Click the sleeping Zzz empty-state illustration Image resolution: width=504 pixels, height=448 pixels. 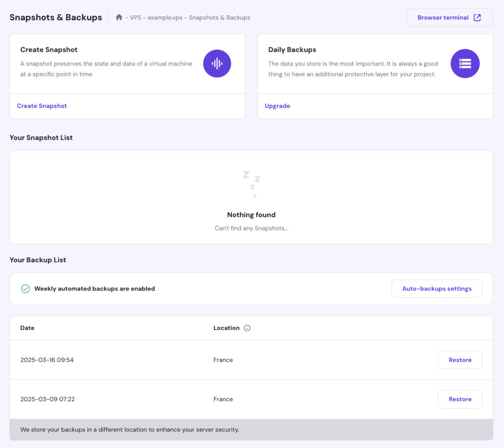click(x=252, y=184)
